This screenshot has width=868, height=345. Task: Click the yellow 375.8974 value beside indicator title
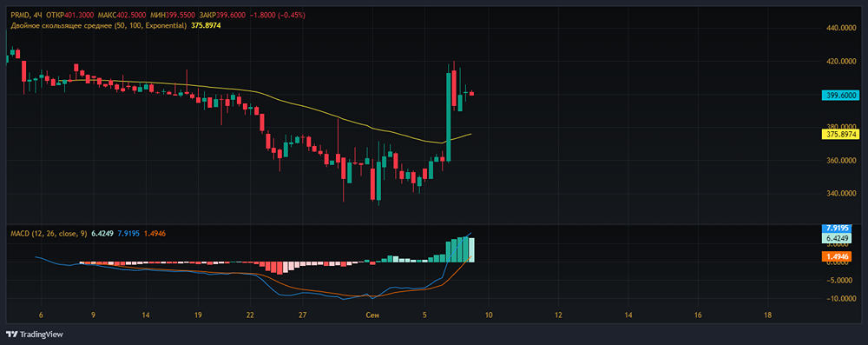[206, 25]
